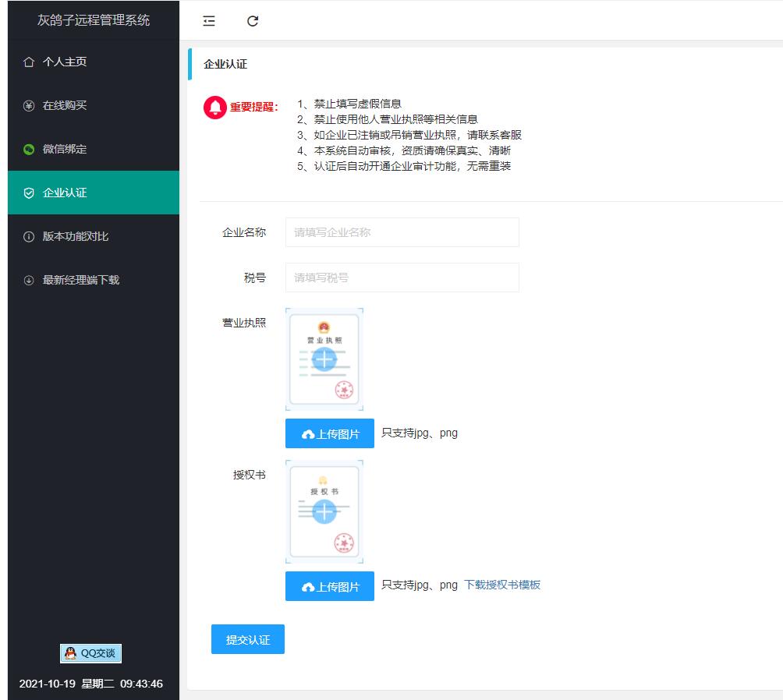Click the info icon beside 版本功能对比

coord(29,236)
